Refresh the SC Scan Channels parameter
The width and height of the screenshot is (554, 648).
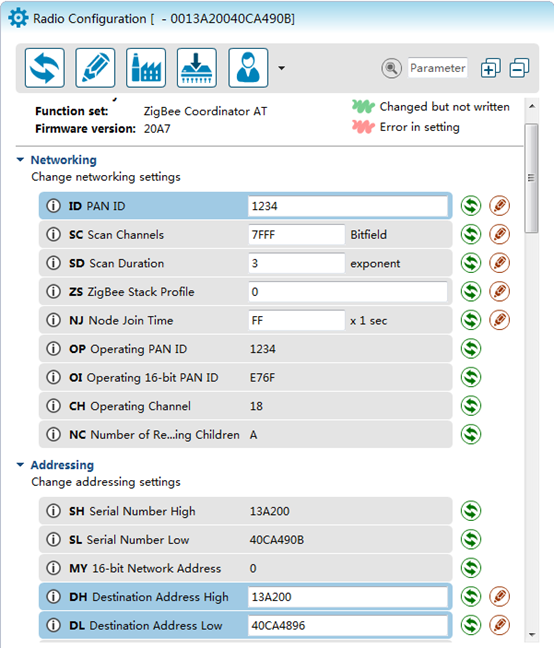[471, 234]
